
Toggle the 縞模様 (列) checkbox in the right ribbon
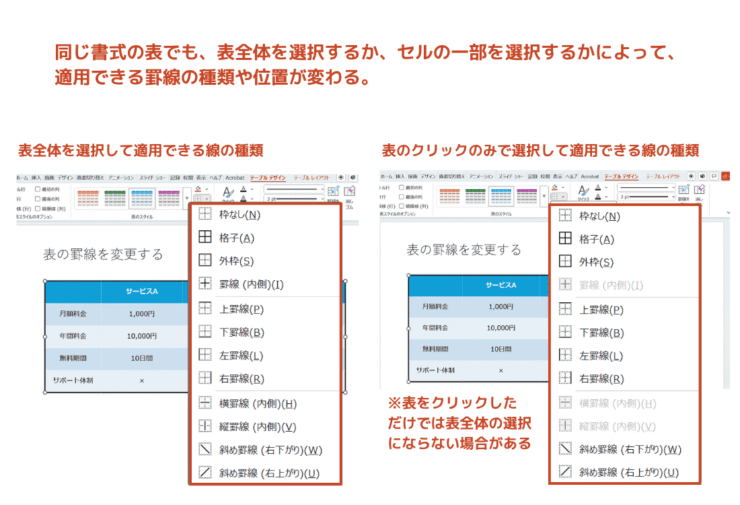401,206
